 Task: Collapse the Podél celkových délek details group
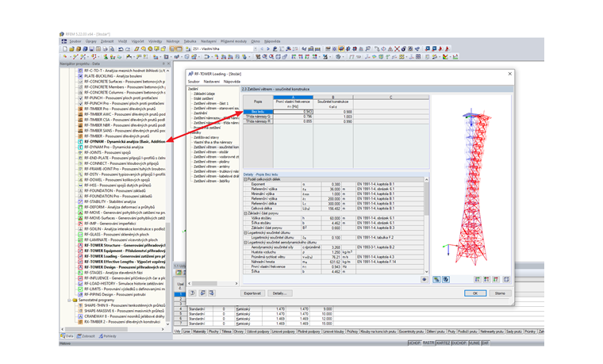coord(245,179)
